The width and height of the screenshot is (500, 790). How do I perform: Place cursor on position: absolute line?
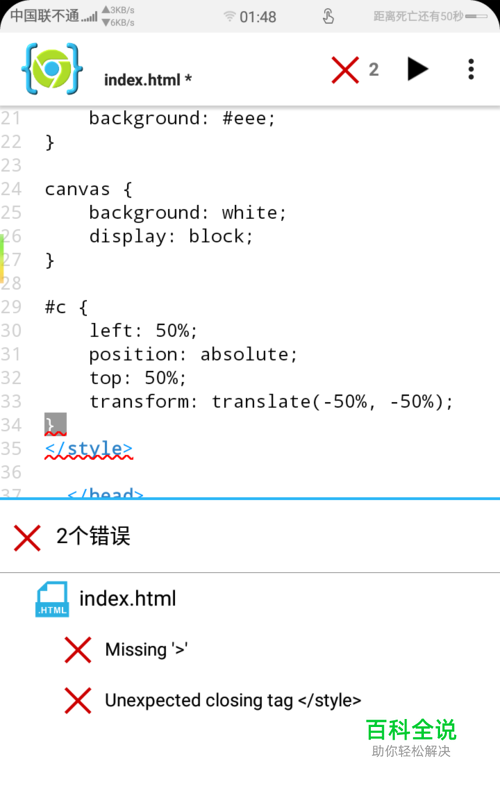click(194, 355)
